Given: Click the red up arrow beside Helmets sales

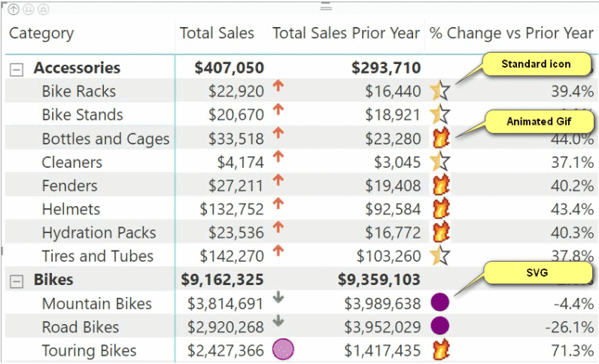Looking at the screenshot, I should click(x=278, y=204).
